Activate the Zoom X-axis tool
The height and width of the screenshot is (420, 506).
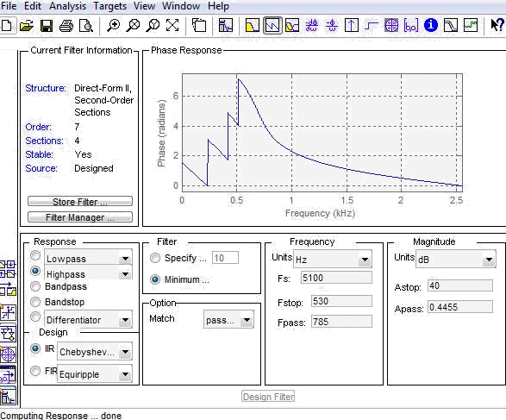133,25
